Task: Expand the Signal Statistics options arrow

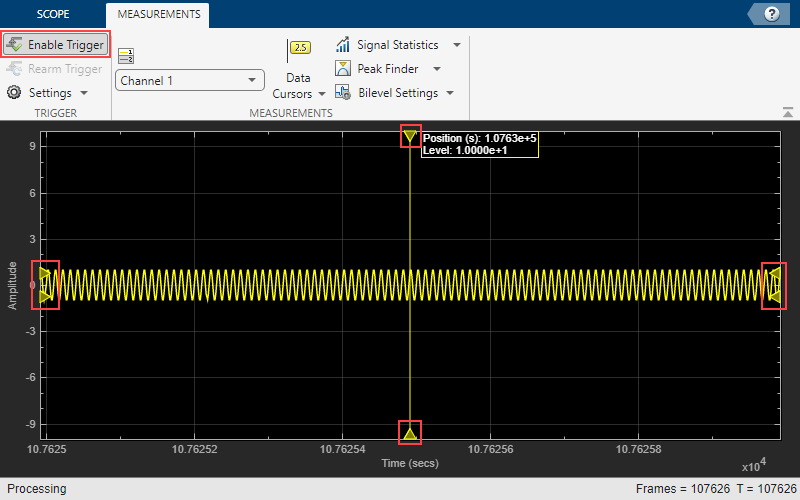Action: [x=457, y=45]
